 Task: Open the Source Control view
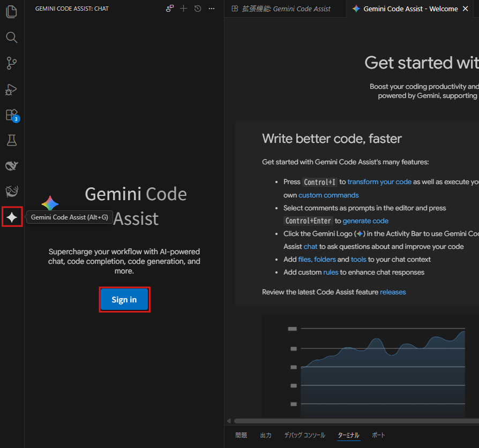pos(12,63)
